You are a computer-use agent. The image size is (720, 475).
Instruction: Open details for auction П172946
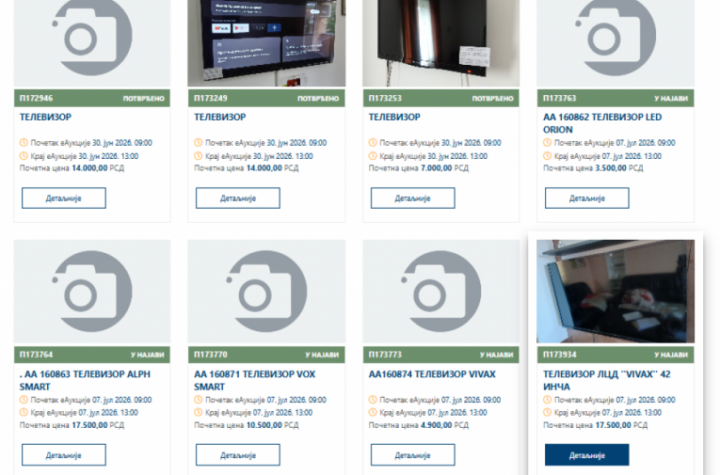click(x=64, y=198)
